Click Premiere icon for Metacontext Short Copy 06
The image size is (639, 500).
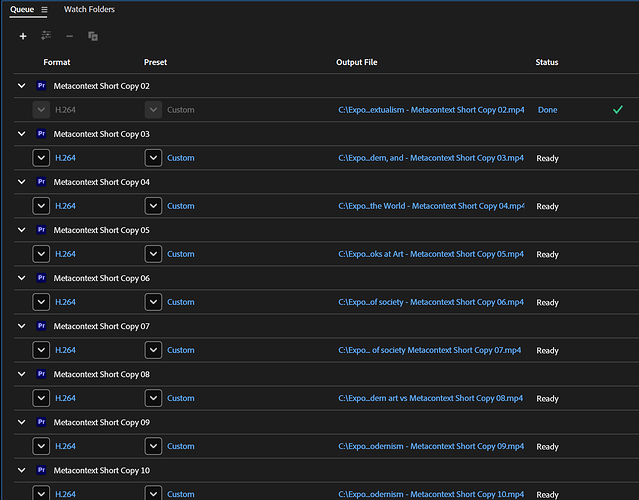41,278
